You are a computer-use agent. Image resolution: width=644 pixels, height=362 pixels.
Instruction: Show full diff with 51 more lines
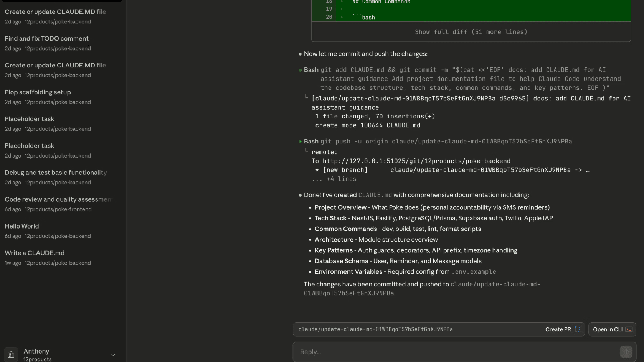pyautogui.click(x=471, y=32)
